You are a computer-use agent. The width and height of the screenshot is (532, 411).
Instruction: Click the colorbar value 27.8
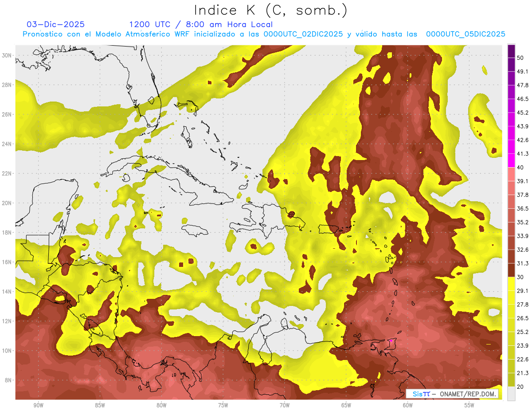coord(523,305)
